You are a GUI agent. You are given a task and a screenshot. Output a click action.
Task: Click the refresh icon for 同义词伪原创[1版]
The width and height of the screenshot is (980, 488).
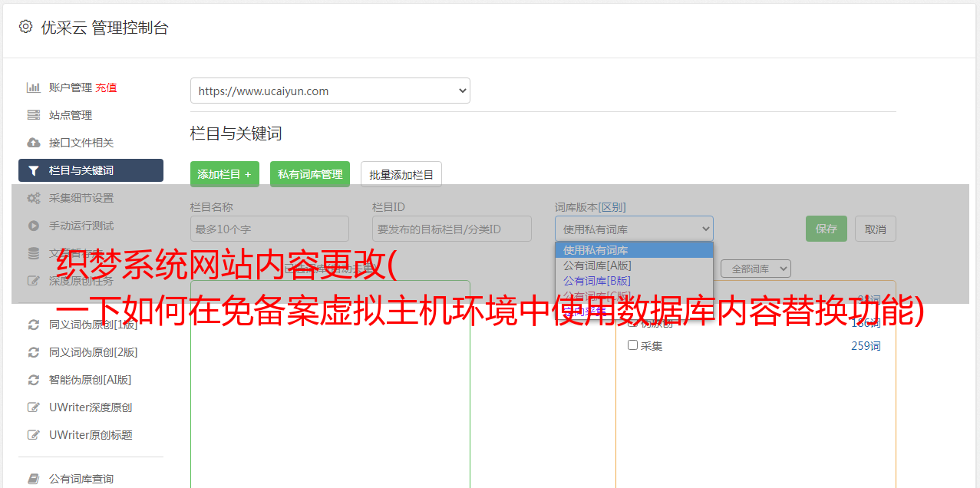point(34,325)
